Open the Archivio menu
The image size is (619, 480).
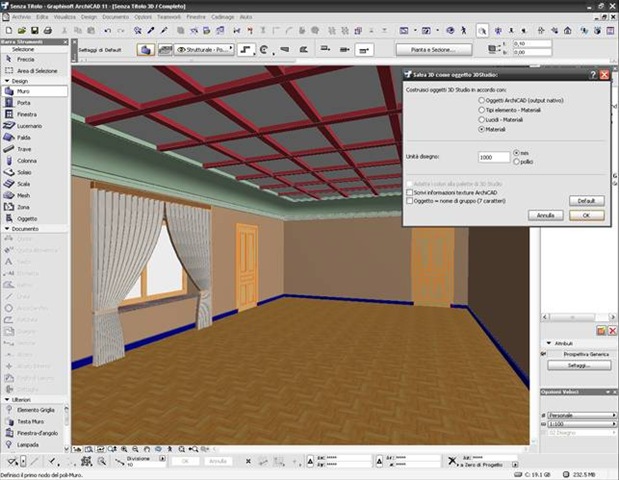tap(22, 17)
